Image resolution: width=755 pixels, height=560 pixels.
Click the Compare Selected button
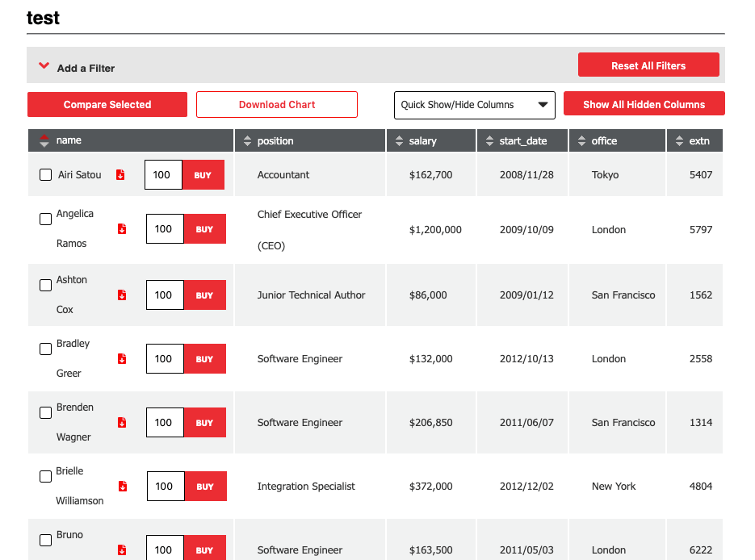pos(107,104)
